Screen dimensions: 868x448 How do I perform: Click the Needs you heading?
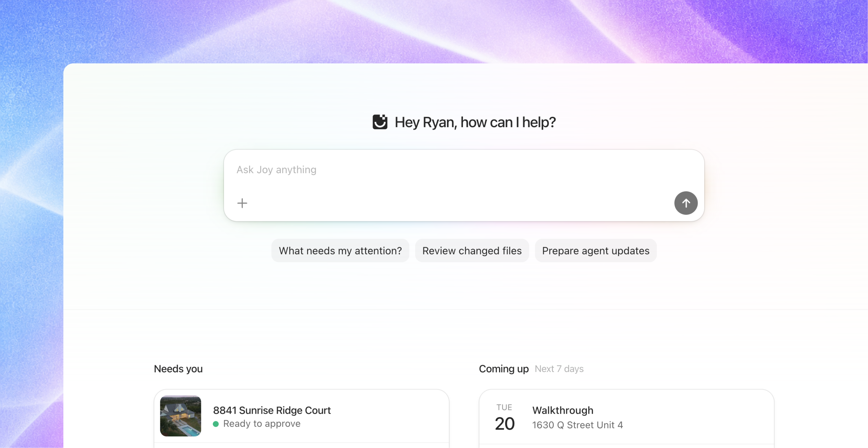(178, 369)
